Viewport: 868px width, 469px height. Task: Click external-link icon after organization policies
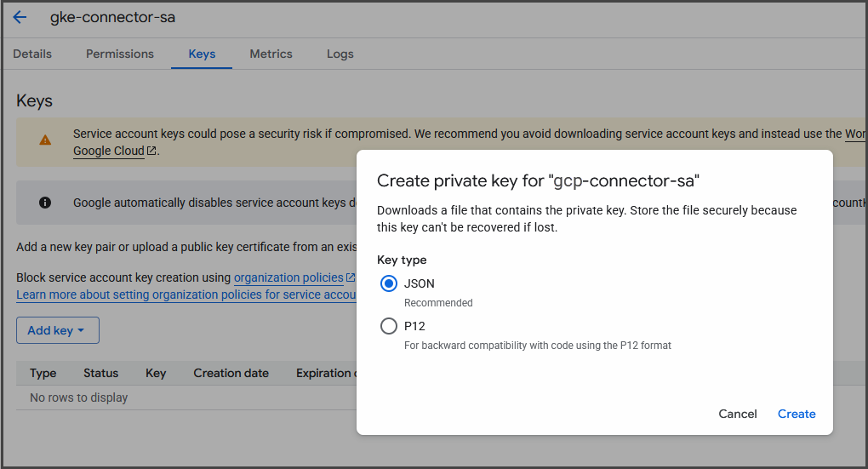350,277
